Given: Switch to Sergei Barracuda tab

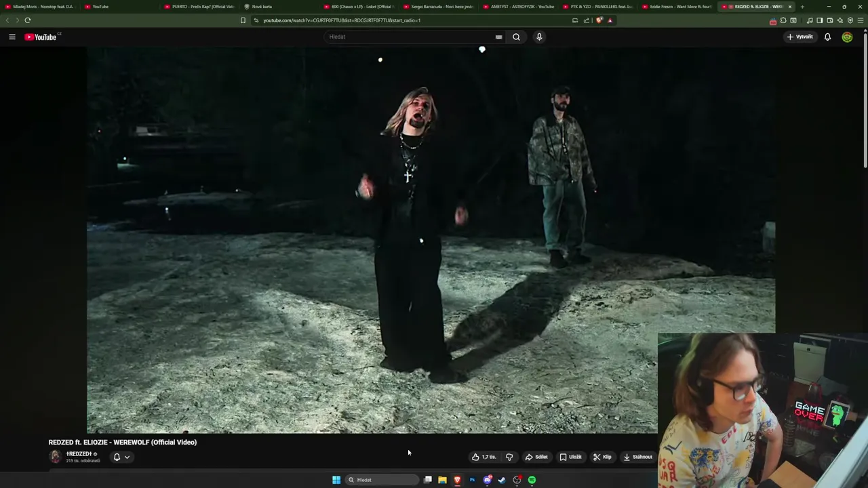Looking at the screenshot, I should 438,7.
